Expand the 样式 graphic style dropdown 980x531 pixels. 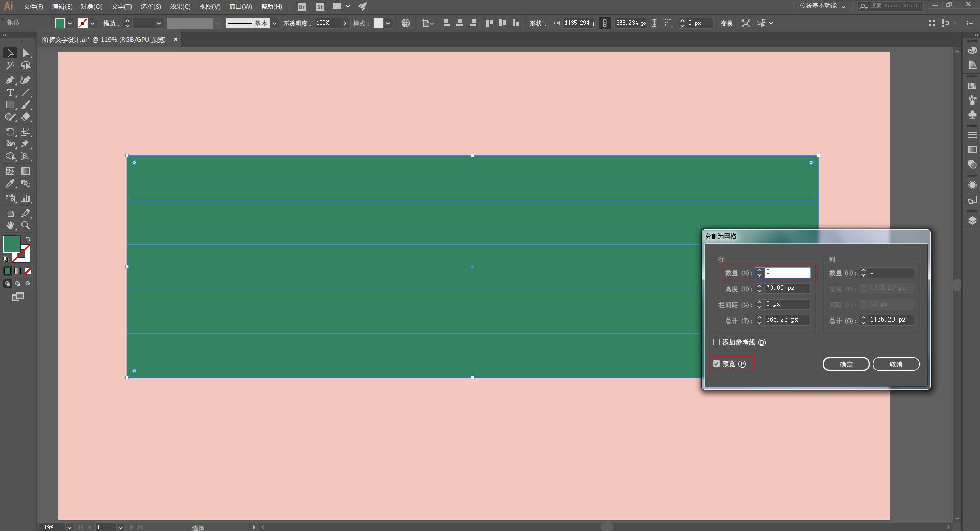(388, 23)
